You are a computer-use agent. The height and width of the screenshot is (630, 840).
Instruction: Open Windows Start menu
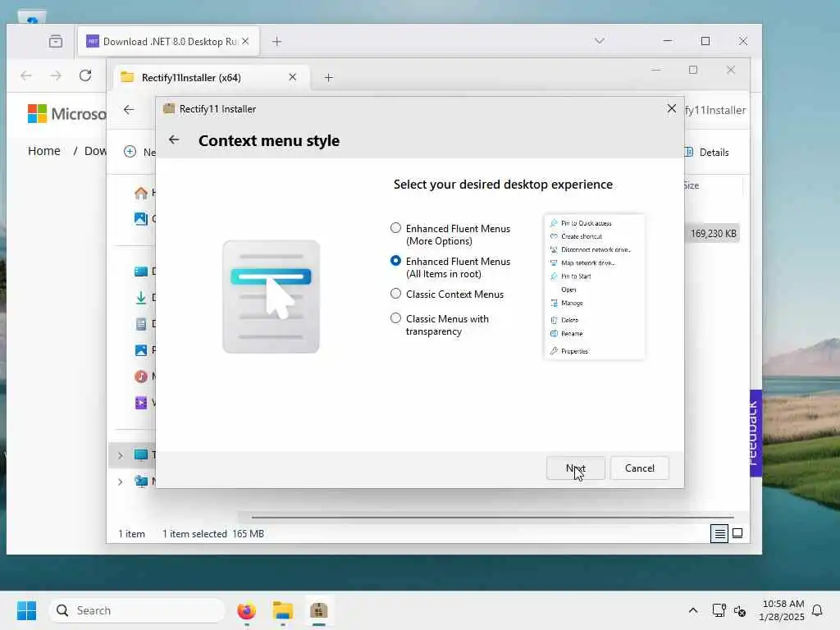coord(26,610)
